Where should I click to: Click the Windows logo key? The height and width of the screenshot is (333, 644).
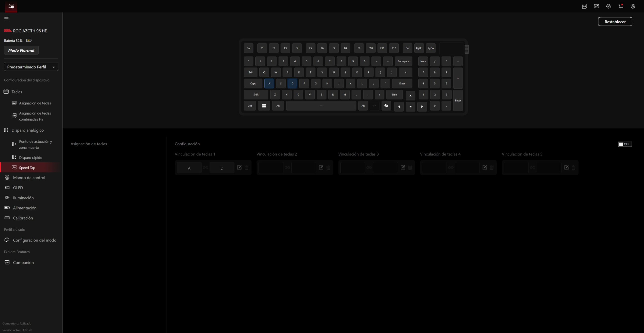(x=264, y=106)
